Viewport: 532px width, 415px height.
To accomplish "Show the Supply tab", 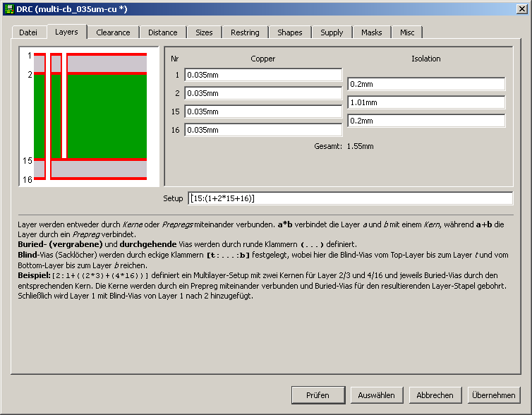I will point(332,32).
